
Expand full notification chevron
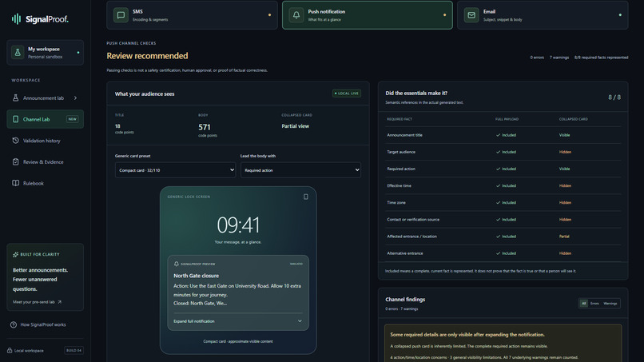click(x=300, y=321)
